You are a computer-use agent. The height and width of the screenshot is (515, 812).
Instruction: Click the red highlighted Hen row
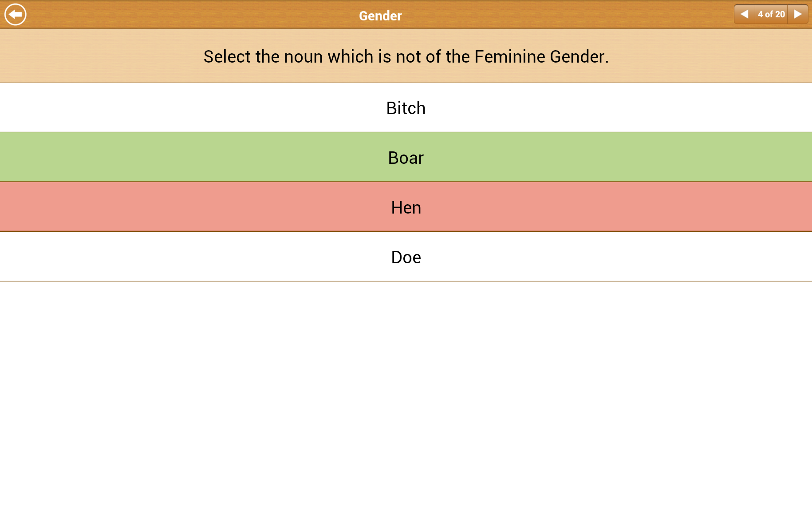(x=406, y=207)
